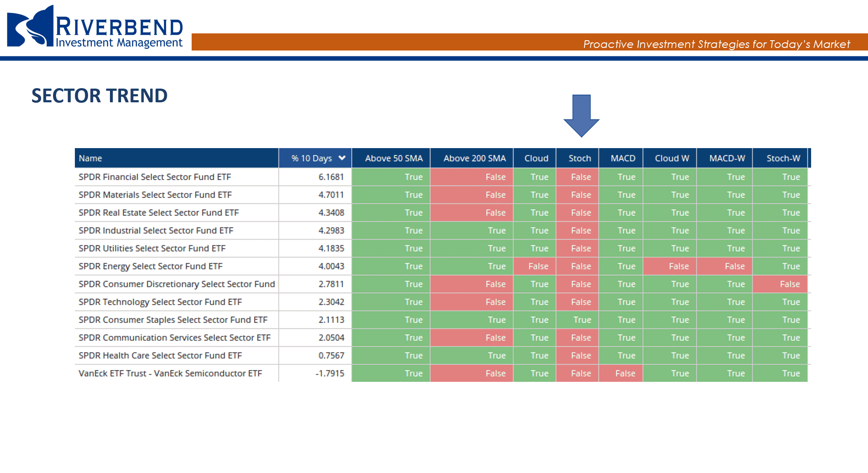Select SPDR Communication Services Select Sector ETF
Viewport: 868px width, 473px height.
[175, 338]
